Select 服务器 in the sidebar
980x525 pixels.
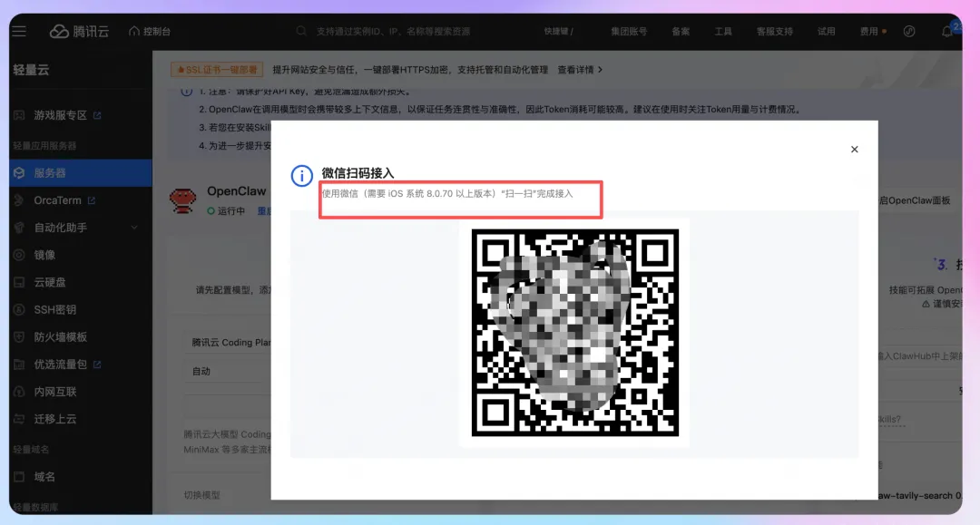pyautogui.click(x=81, y=173)
